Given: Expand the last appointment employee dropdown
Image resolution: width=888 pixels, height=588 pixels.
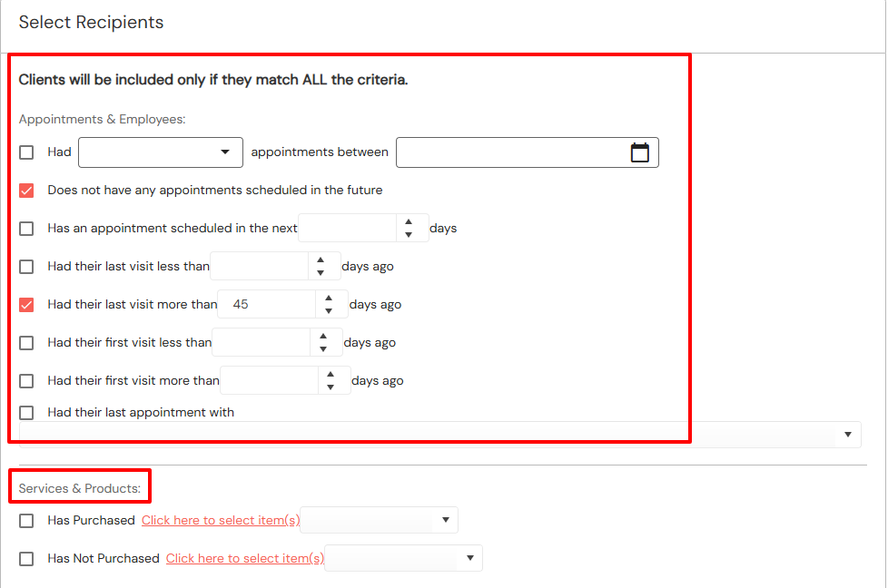Looking at the screenshot, I should pyautogui.click(x=846, y=435).
